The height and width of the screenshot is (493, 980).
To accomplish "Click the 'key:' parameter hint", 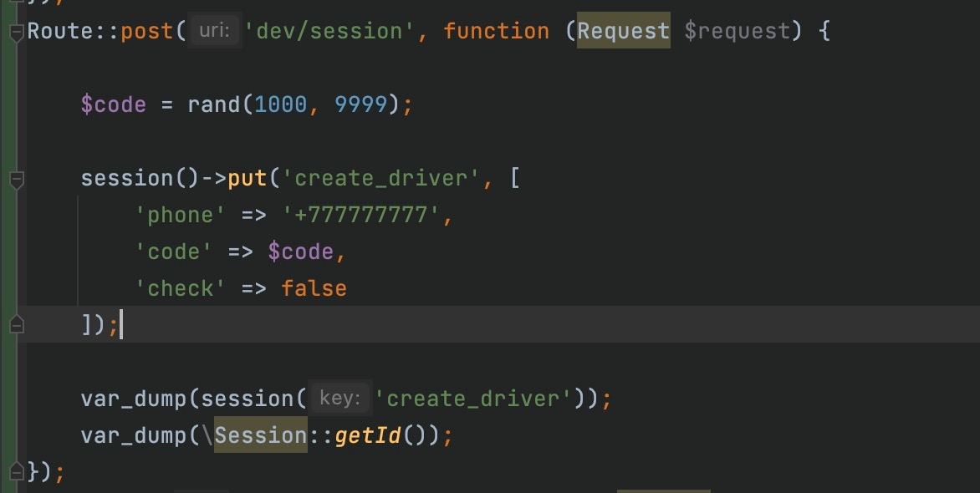I will click(x=340, y=398).
